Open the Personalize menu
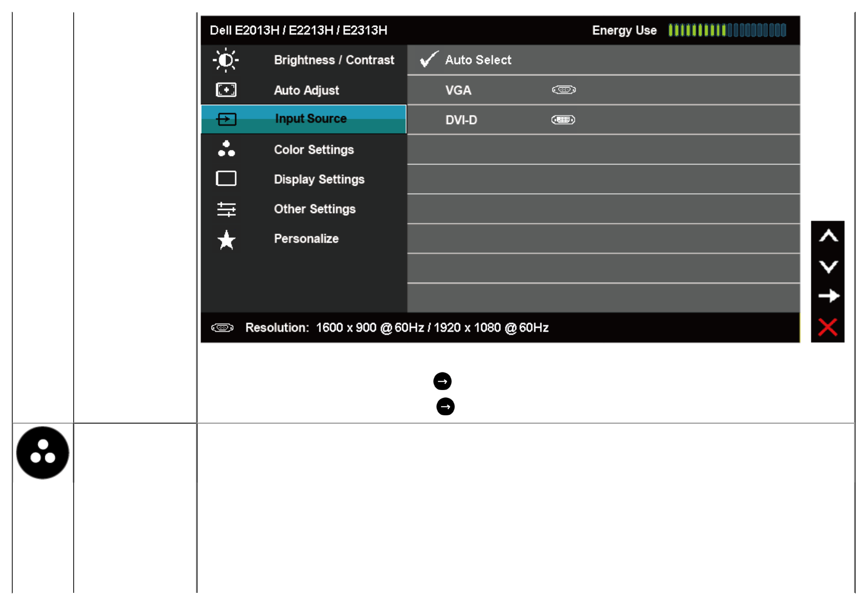Image resolution: width=868 pixels, height=614 pixels. [x=304, y=238]
